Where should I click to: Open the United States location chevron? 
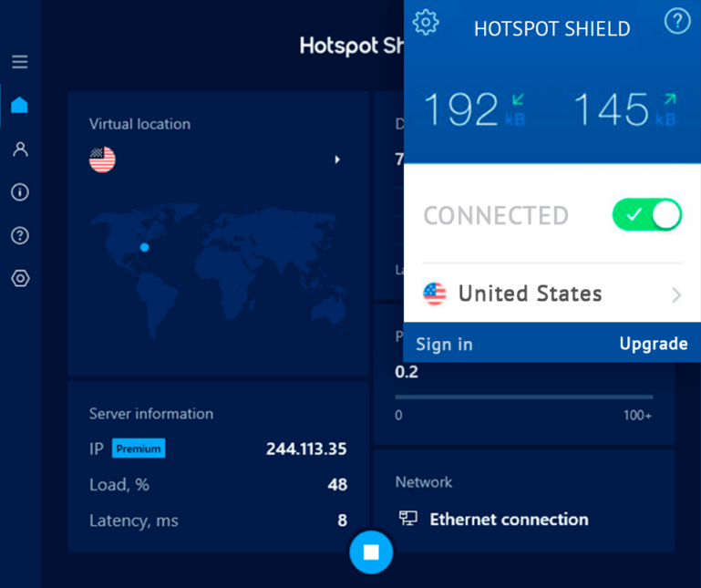pyautogui.click(x=676, y=294)
